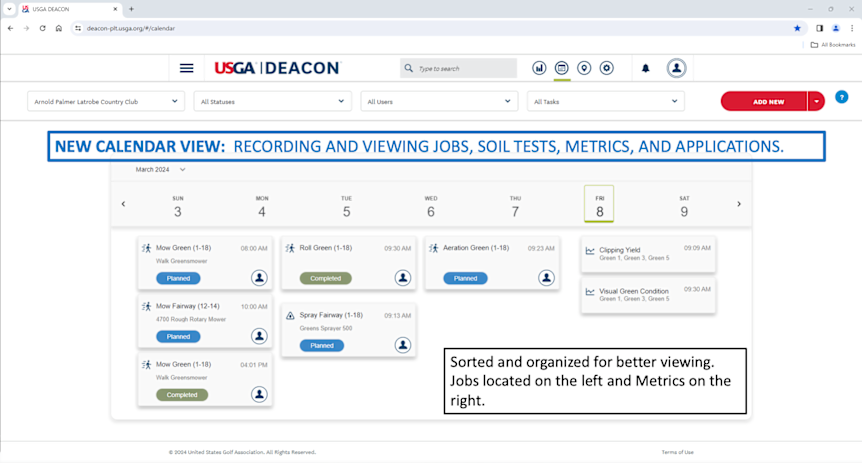This screenshot has height=463, width=862.
Task: Select Monday 4 in the week strip
Action: 262,207
